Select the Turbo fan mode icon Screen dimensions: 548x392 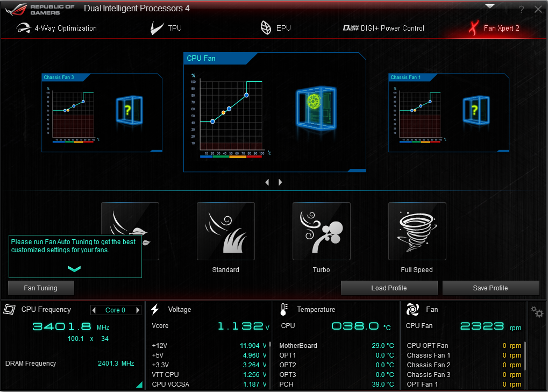321,231
